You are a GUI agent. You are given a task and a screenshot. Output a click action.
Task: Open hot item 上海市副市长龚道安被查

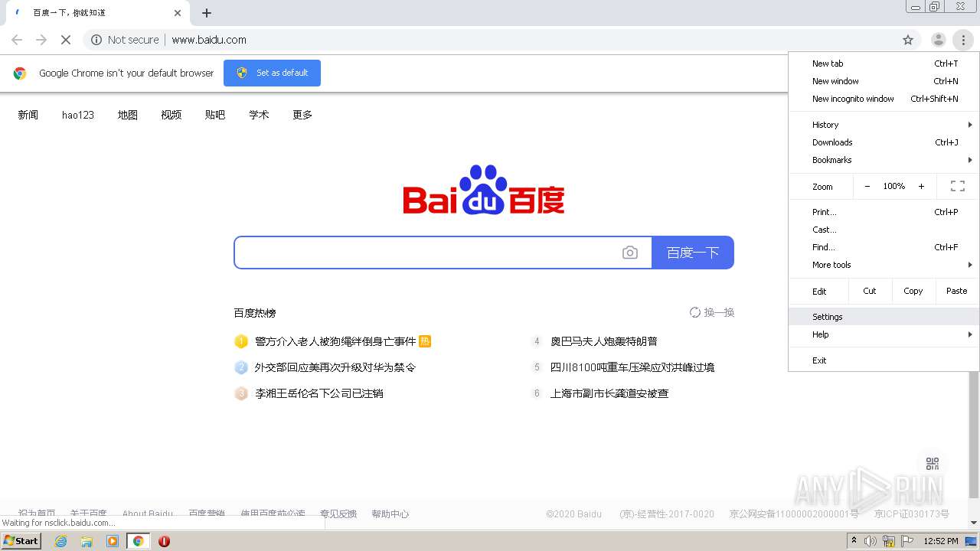pyautogui.click(x=609, y=393)
